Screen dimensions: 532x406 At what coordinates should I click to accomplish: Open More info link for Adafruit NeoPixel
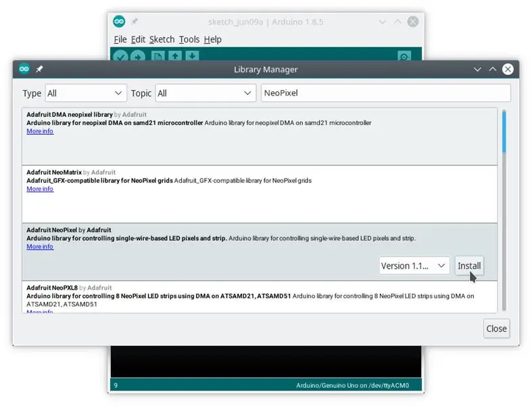point(40,247)
